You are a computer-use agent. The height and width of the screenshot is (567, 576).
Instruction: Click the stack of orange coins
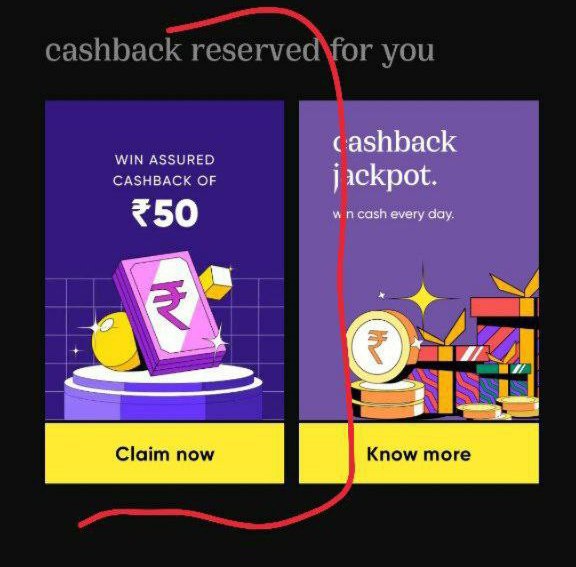pyautogui.click(x=387, y=400)
